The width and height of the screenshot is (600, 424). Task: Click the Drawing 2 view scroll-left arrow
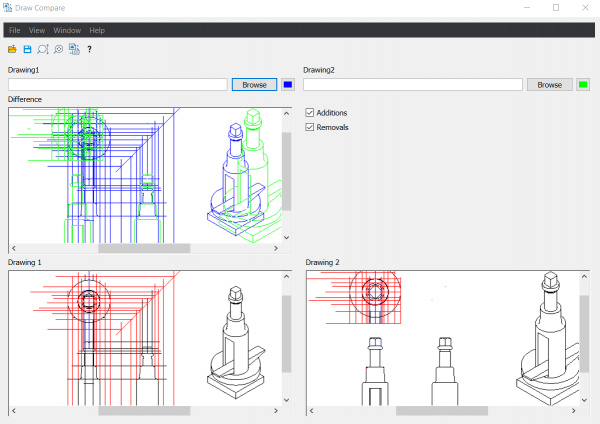[311, 411]
